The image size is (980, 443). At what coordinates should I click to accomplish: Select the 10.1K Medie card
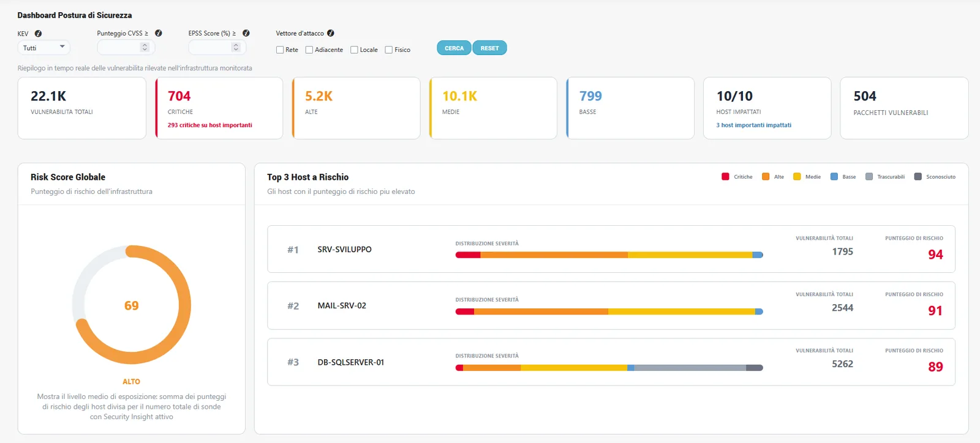pyautogui.click(x=493, y=108)
